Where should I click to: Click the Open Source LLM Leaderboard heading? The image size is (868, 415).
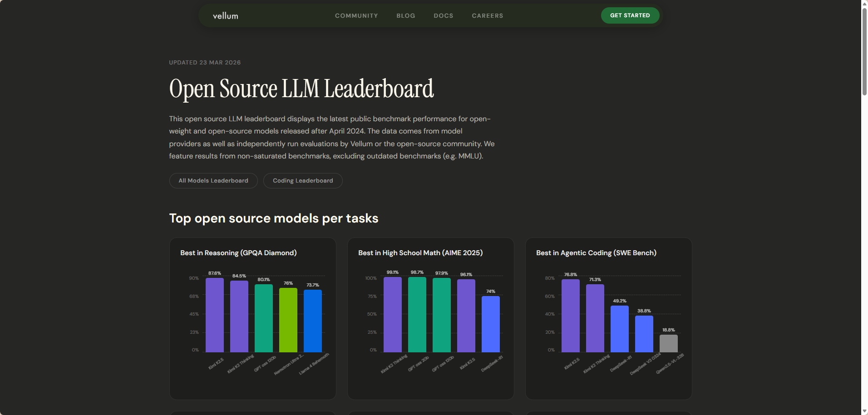[x=301, y=89]
